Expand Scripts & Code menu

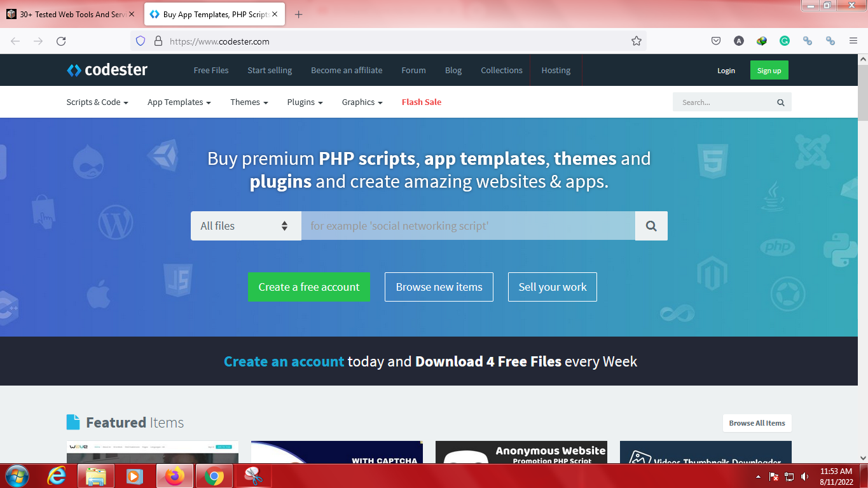click(x=97, y=102)
